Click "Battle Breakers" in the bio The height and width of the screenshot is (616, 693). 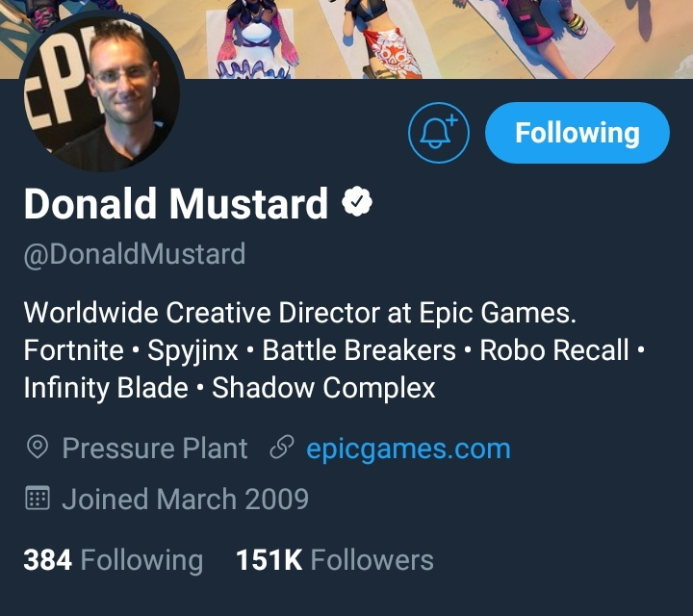(358, 350)
